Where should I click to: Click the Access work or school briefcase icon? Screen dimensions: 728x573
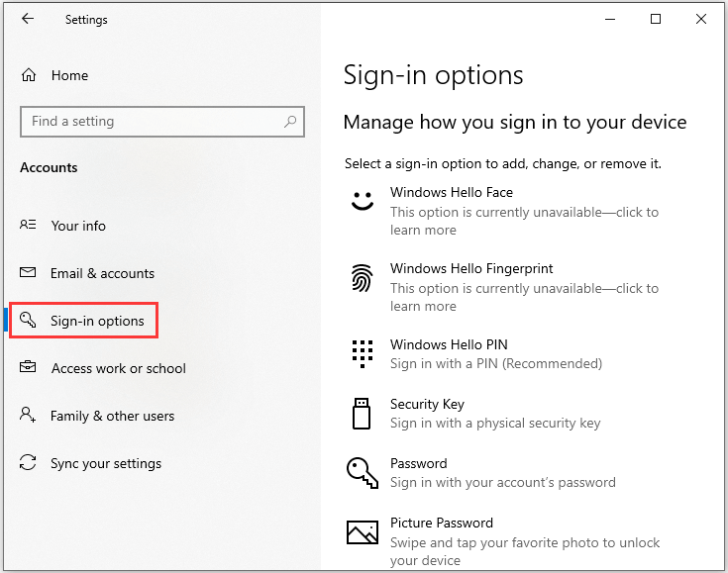tap(28, 367)
